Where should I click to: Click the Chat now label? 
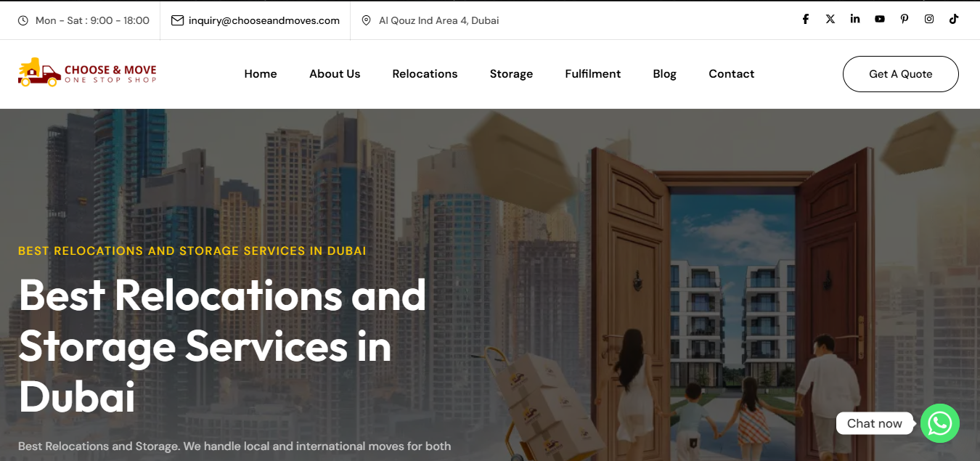874,423
